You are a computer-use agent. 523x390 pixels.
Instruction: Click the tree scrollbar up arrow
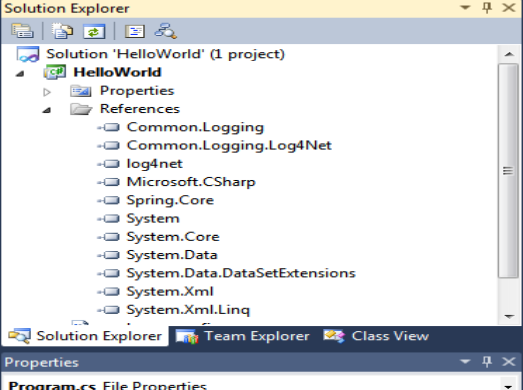pos(509,54)
